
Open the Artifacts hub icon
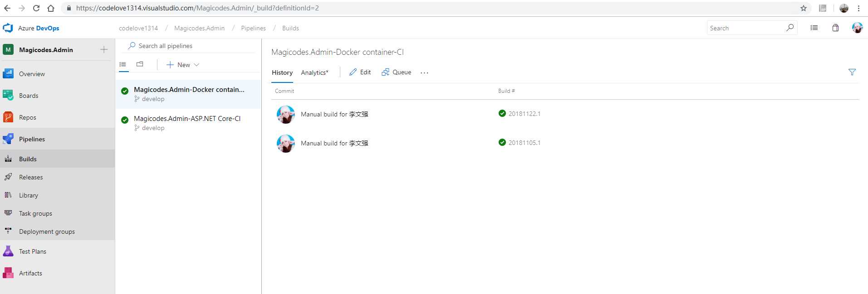(8, 273)
